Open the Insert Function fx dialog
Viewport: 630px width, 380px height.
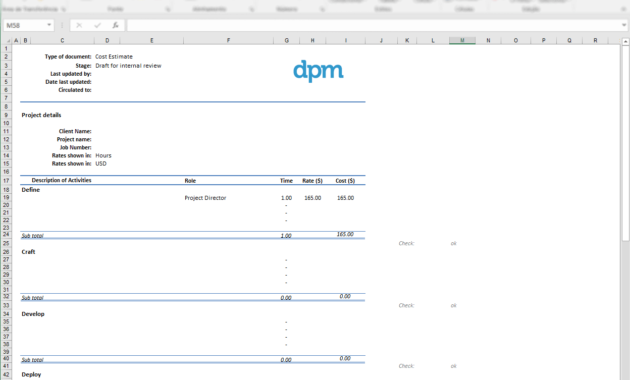(x=115, y=25)
